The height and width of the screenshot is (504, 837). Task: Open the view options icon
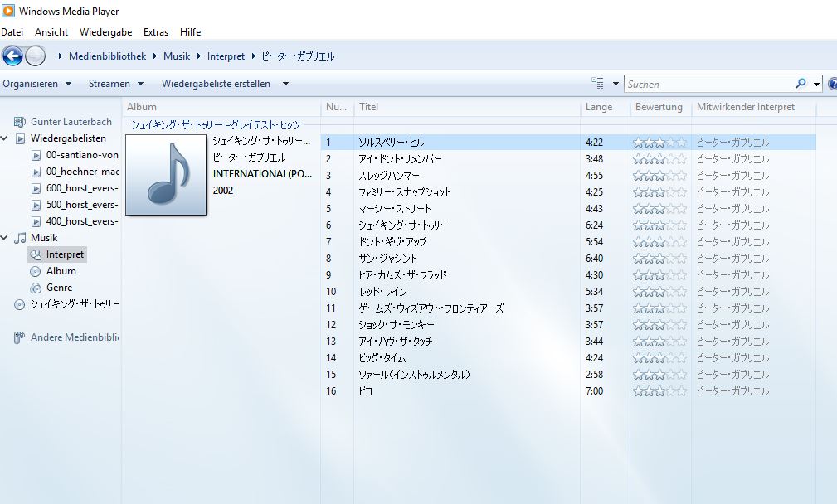(x=597, y=83)
